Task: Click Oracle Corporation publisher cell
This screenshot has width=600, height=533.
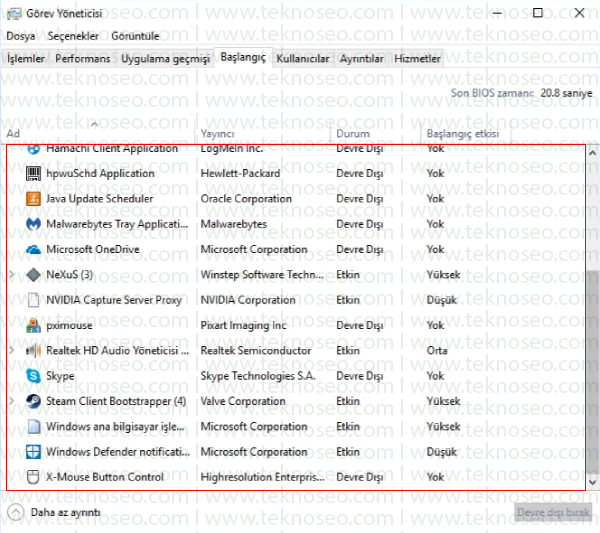Action: click(x=246, y=199)
